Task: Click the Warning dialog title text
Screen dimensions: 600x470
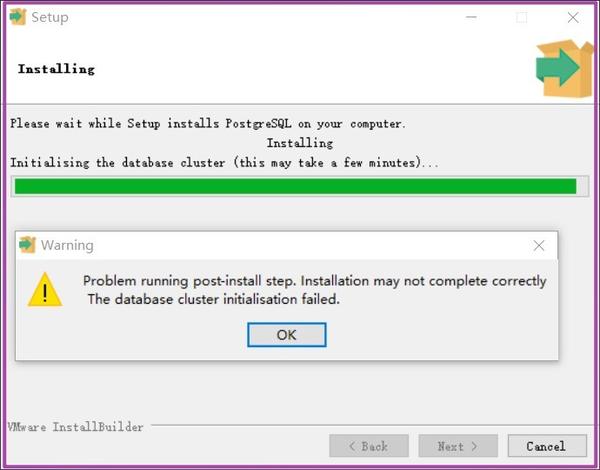Action: [x=67, y=245]
